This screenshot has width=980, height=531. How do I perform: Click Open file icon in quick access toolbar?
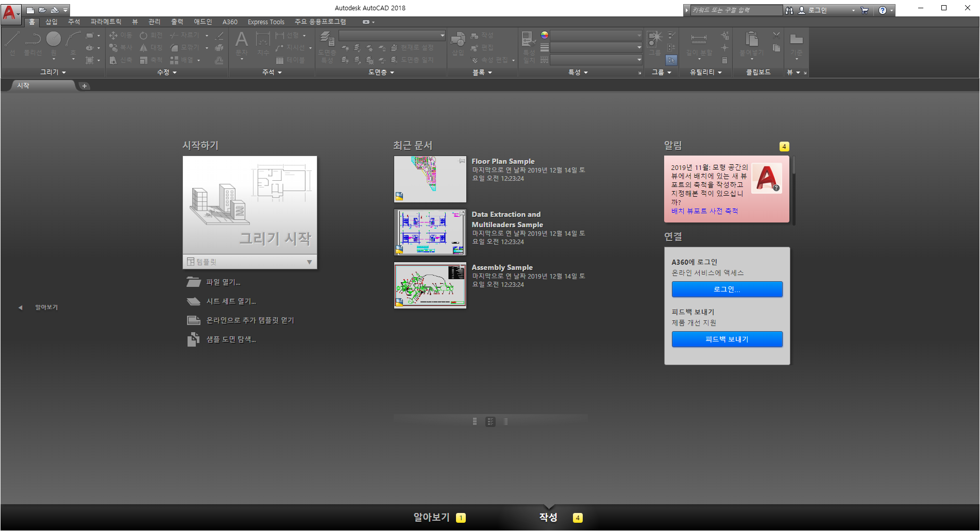pyautogui.click(x=42, y=10)
